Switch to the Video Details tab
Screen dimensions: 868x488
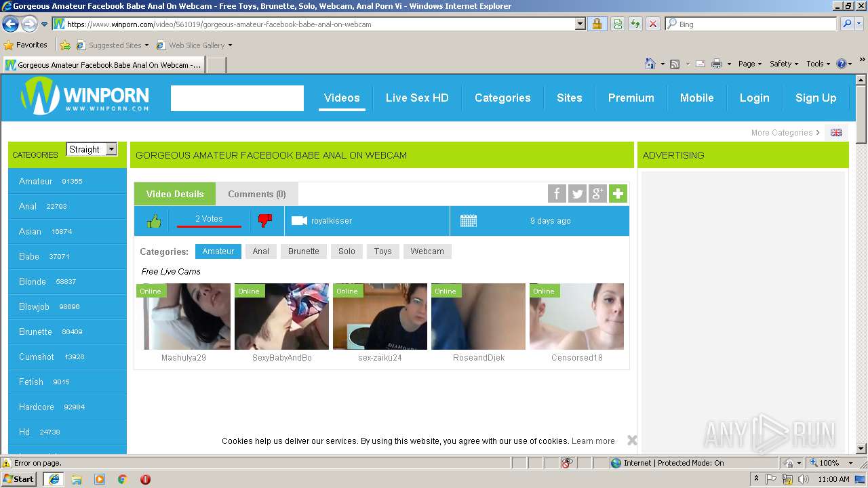(x=175, y=194)
